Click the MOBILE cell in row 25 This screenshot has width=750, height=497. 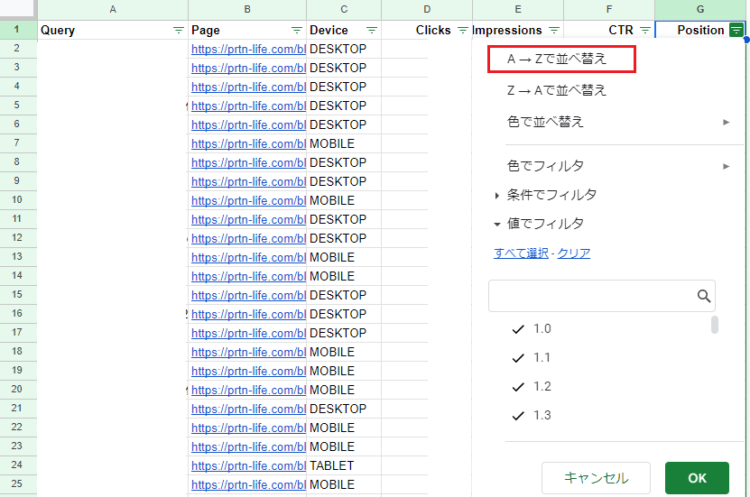click(344, 485)
